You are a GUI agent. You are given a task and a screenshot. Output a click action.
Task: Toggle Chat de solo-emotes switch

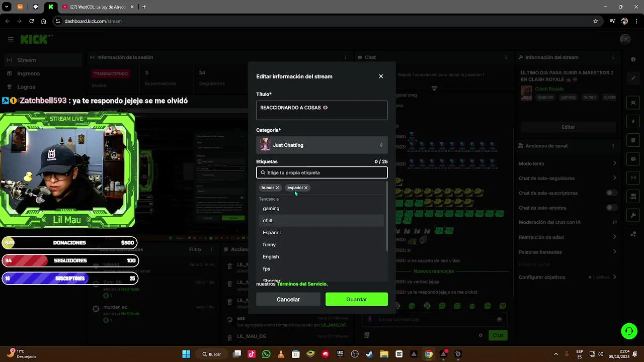pyautogui.click(x=611, y=208)
